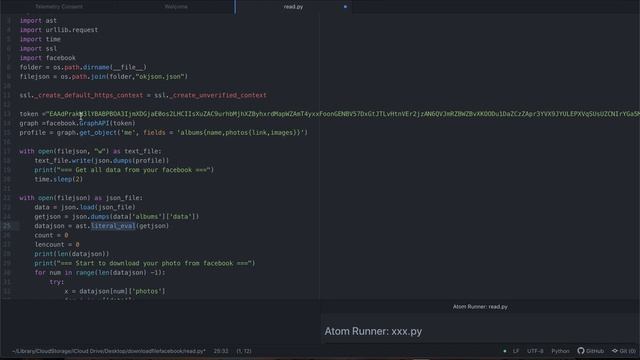
Task: Click 'data = json.load(json_file)' line
Action: coord(85,207)
